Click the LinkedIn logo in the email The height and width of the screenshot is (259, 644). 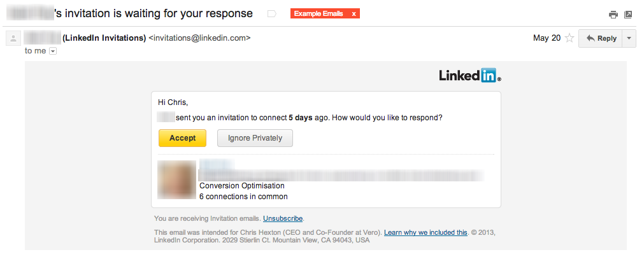click(469, 76)
